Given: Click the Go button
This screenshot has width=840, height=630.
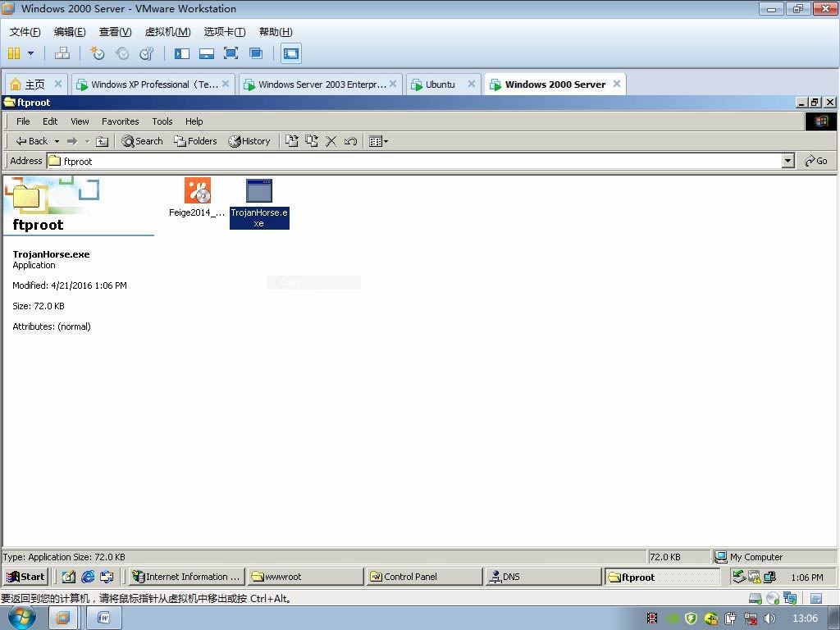Looking at the screenshot, I should tap(816, 161).
